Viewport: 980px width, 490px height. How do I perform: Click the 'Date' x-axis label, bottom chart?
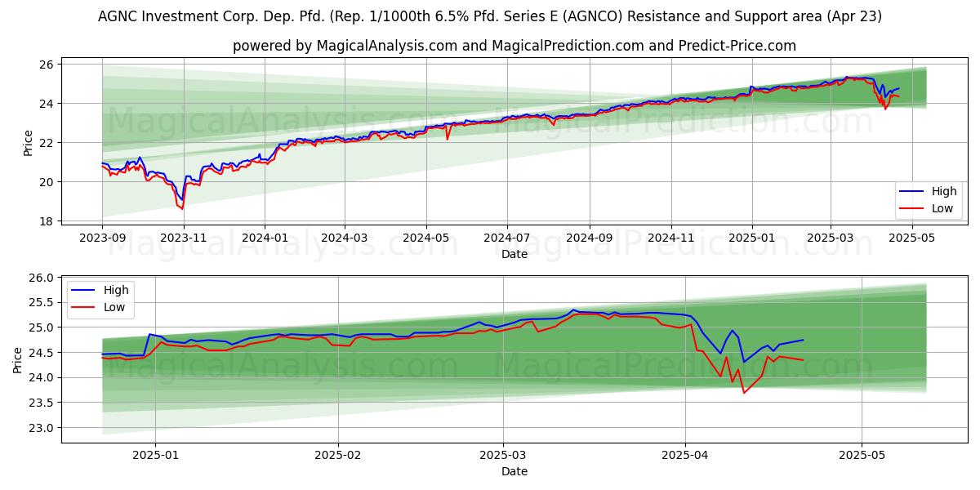pyautogui.click(x=514, y=471)
